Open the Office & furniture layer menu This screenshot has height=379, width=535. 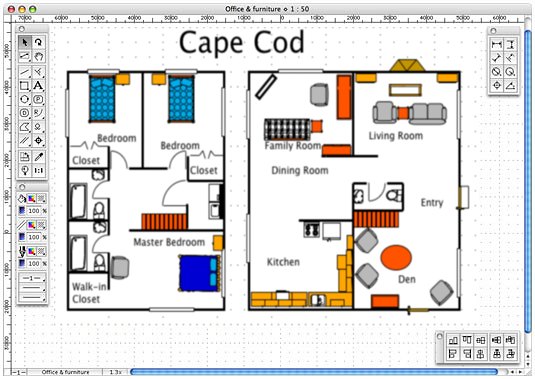65,372
